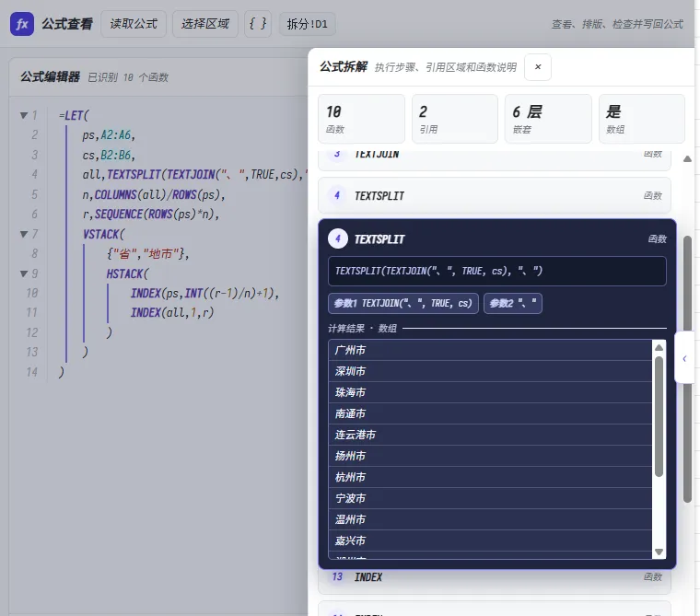Screen dimensions: 700x616
Task: Select 南通市 in the result list
Action: tap(490, 413)
